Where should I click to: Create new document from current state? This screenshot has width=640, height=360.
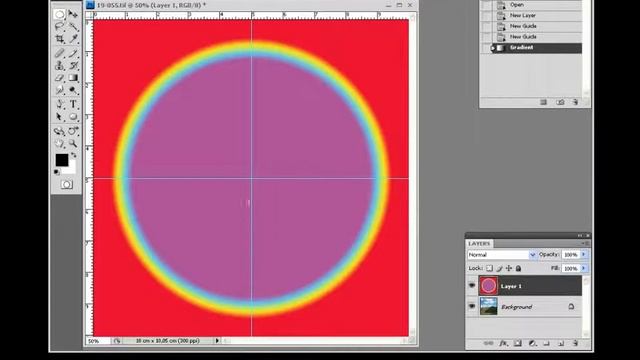coord(543,102)
